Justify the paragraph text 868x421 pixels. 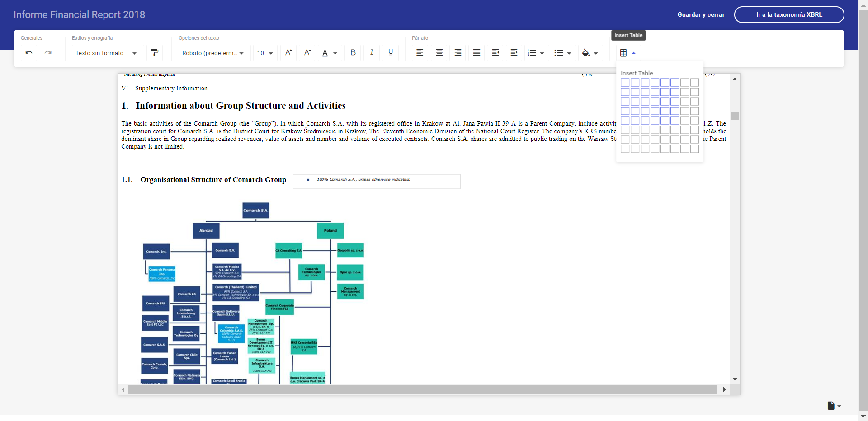point(476,53)
